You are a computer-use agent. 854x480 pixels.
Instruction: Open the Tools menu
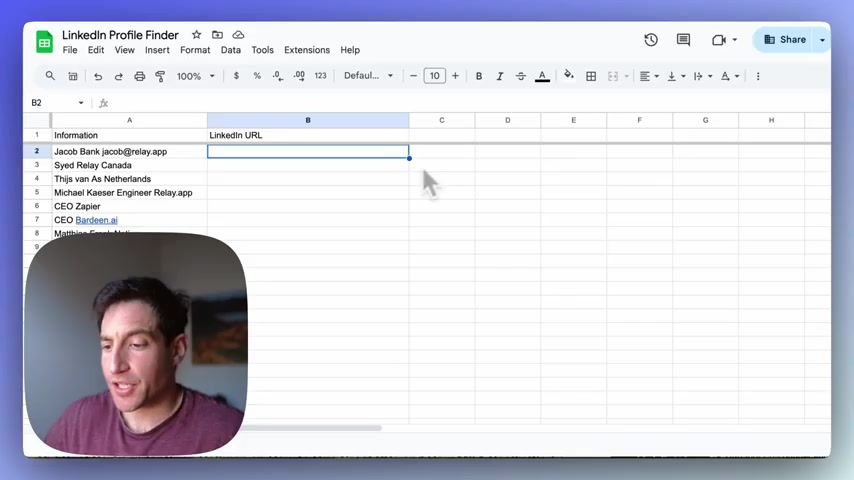[x=262, y=50]
